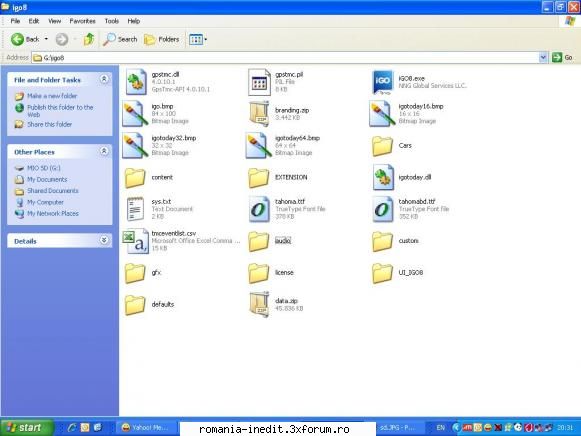The image size is (581, 436).
Task: Click the Go button
Action: click(x=563, y=57)
